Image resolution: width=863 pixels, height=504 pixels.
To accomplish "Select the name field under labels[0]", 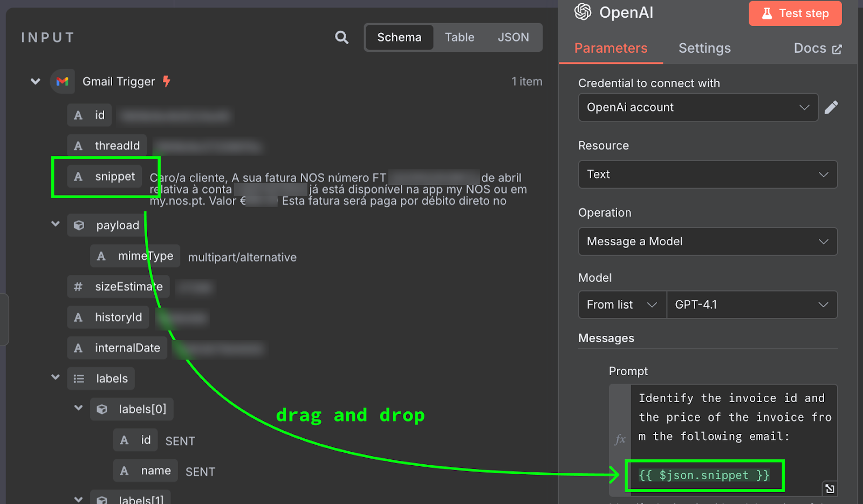I will 146,471.
